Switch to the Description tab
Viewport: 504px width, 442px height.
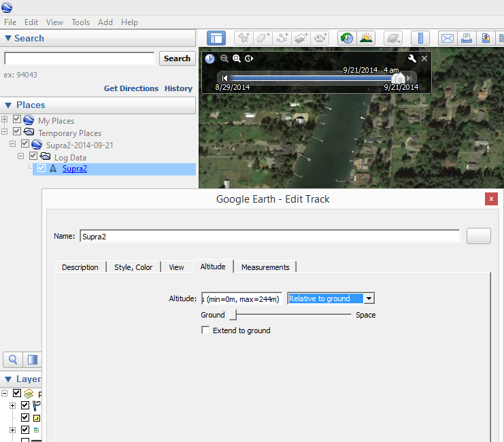[80, 267]
